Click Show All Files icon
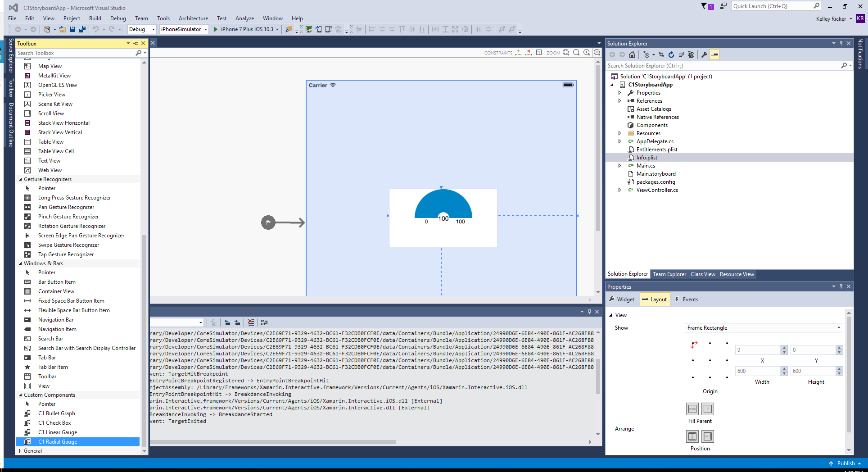This screenshot has height=472, width=868. 691,54
